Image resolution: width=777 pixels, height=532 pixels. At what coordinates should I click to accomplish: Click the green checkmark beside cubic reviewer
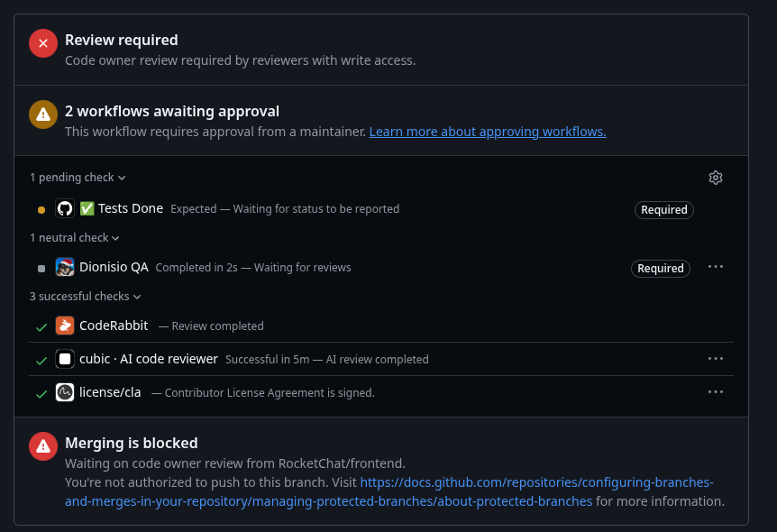[41, 361]
